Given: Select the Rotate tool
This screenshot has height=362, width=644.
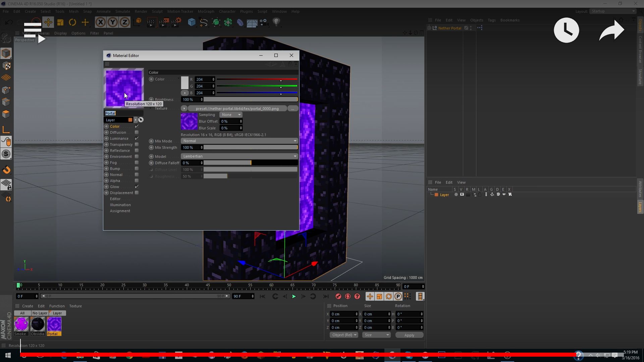Looking at the screenshot, I should [72, 22].
